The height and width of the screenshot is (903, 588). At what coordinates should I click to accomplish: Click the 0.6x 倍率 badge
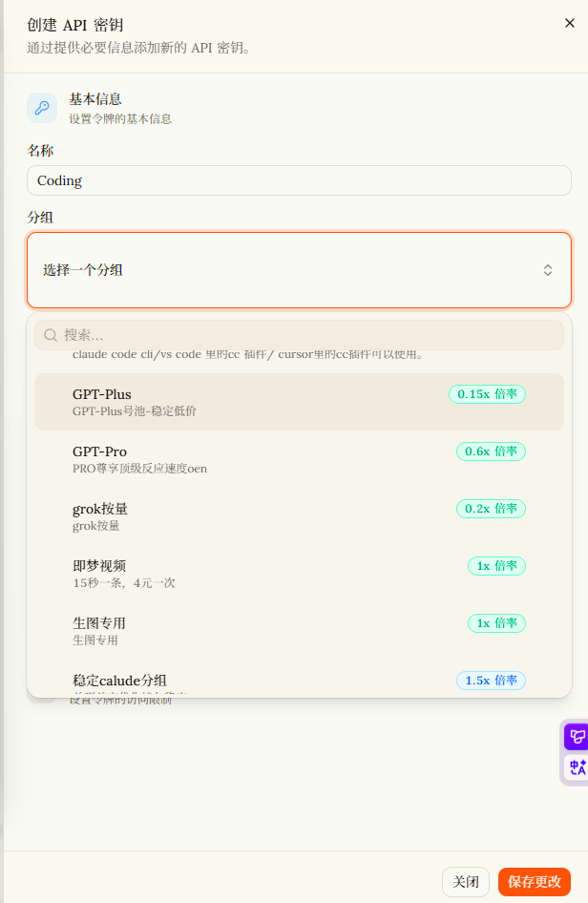click(491, 451)
